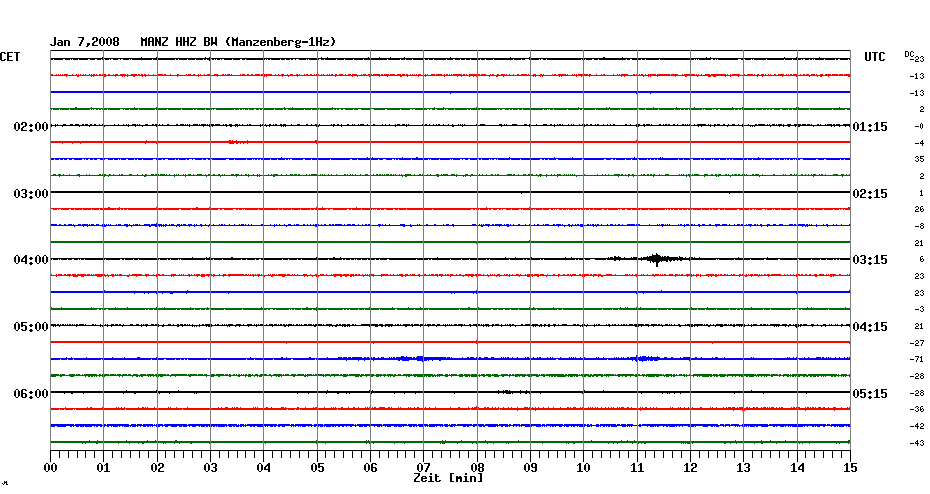Click the red spike near minute 3.5

point(236,142)
